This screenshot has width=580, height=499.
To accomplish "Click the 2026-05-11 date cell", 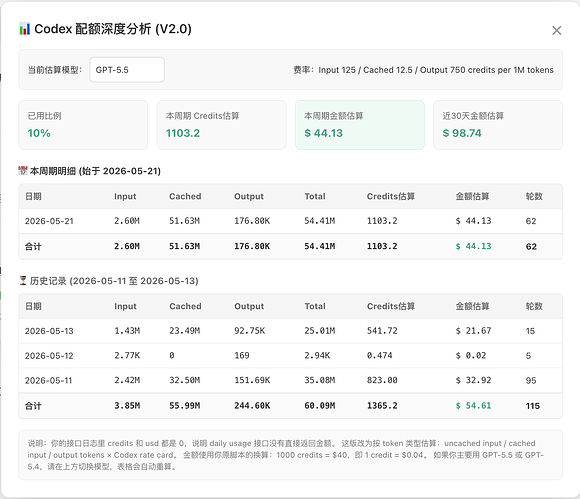I will [48, 380].
